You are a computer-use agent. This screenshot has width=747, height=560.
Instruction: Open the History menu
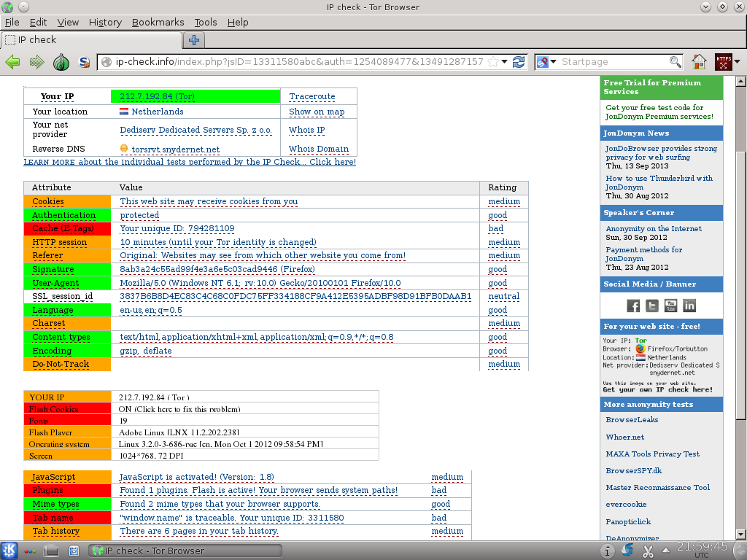pos(105,23)
